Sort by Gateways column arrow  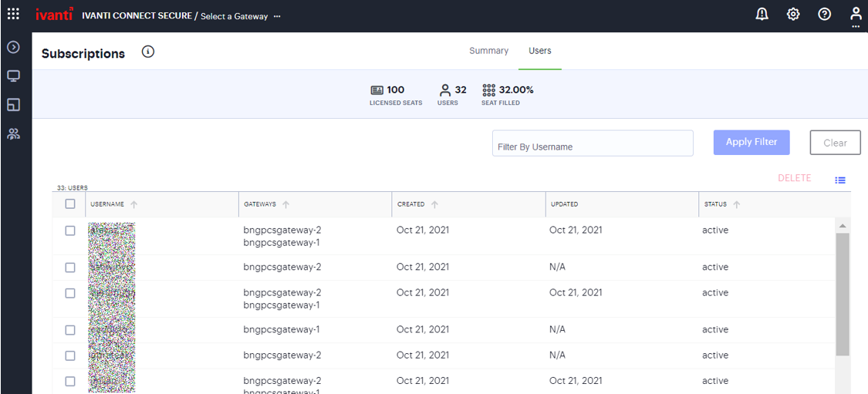(x=285, y=204)
